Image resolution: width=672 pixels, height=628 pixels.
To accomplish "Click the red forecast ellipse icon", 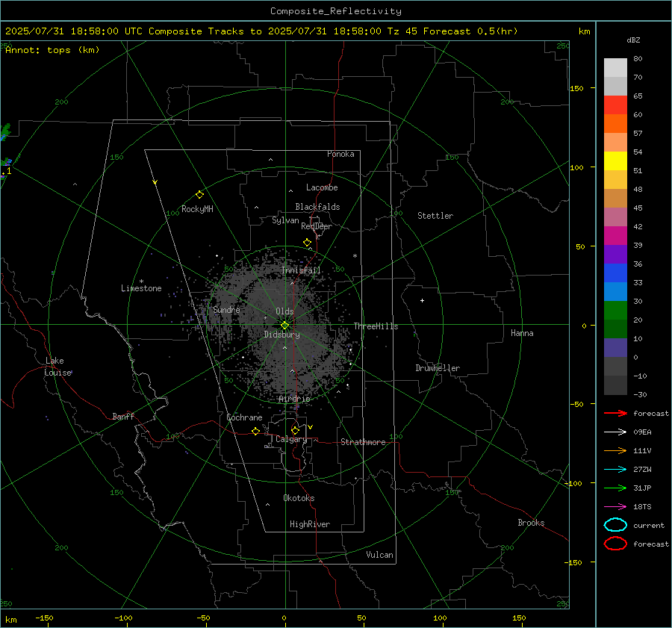I will pos(615,544).
